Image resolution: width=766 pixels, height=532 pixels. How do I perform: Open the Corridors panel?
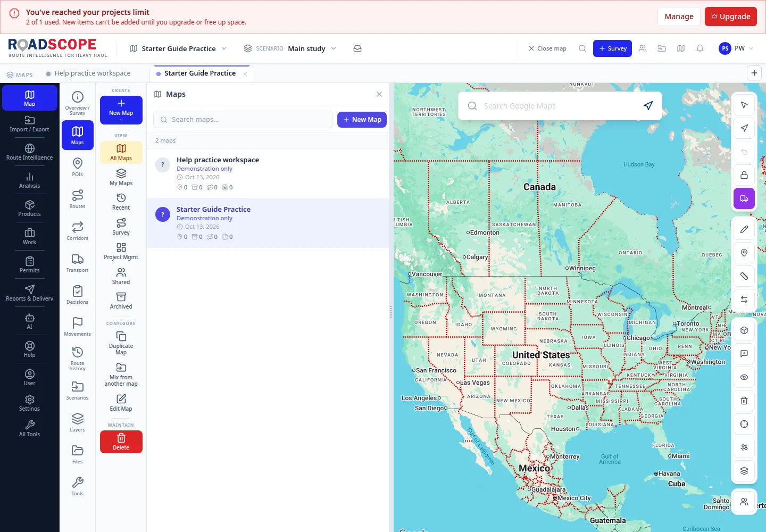[78, 231]
